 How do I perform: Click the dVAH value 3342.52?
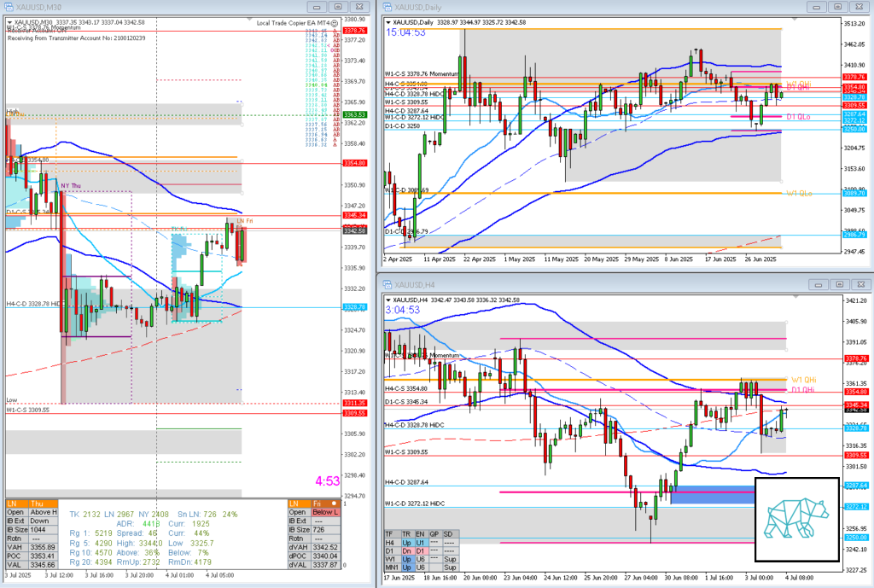pyautogui.click(x=326, y=547)
